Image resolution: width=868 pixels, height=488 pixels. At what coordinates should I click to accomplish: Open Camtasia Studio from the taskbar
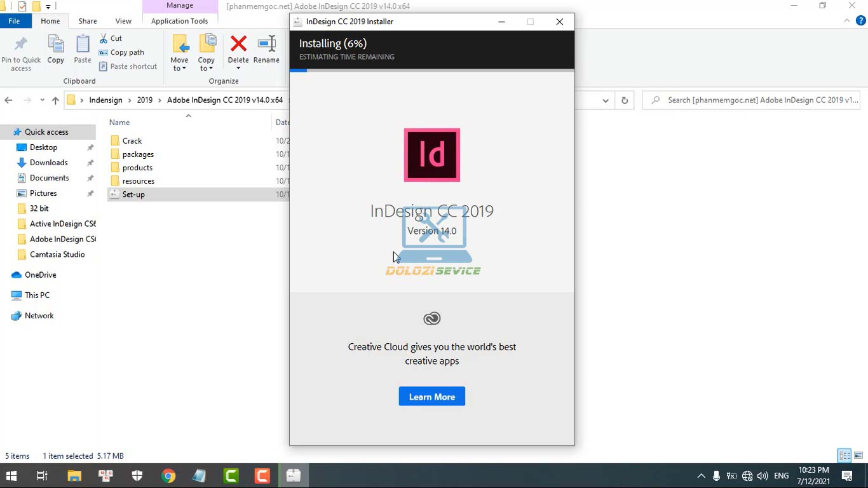pyautogui.click(x=231, y=475)
